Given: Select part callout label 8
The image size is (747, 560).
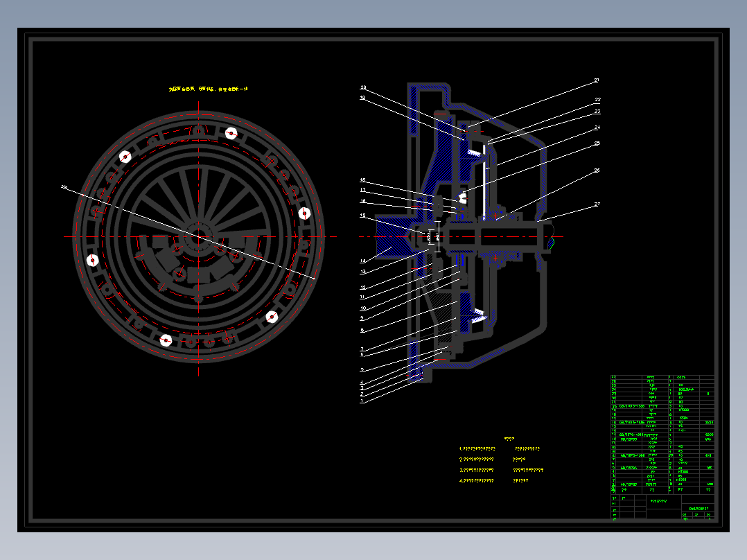Looking at the screenshot, I should tap(362, 331).
